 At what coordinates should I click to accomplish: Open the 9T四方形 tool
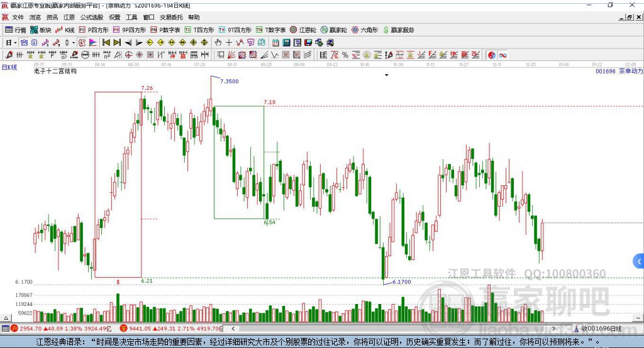click(x=235, y=30)
